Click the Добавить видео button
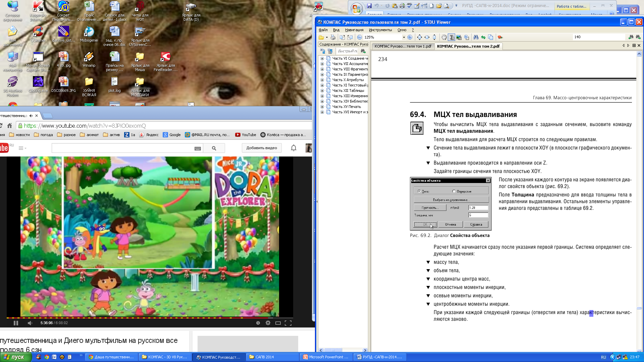Viewport: 644px width, 362px height. pos(262,148)
